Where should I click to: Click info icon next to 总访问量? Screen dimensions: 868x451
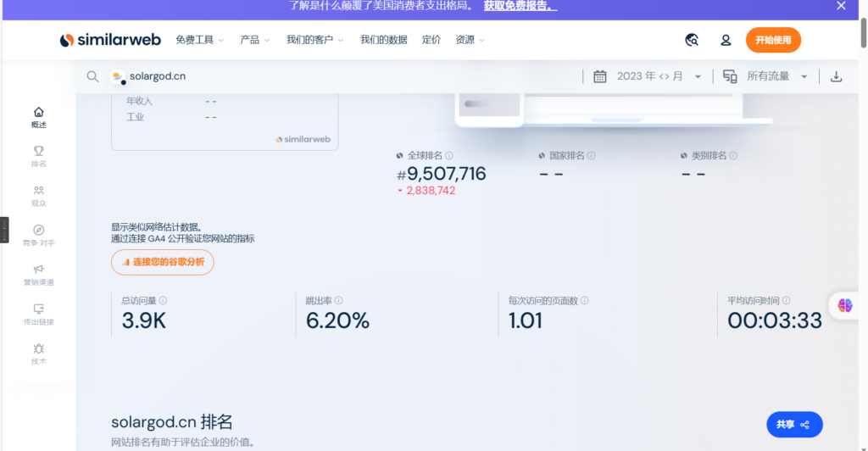point(163,300)
